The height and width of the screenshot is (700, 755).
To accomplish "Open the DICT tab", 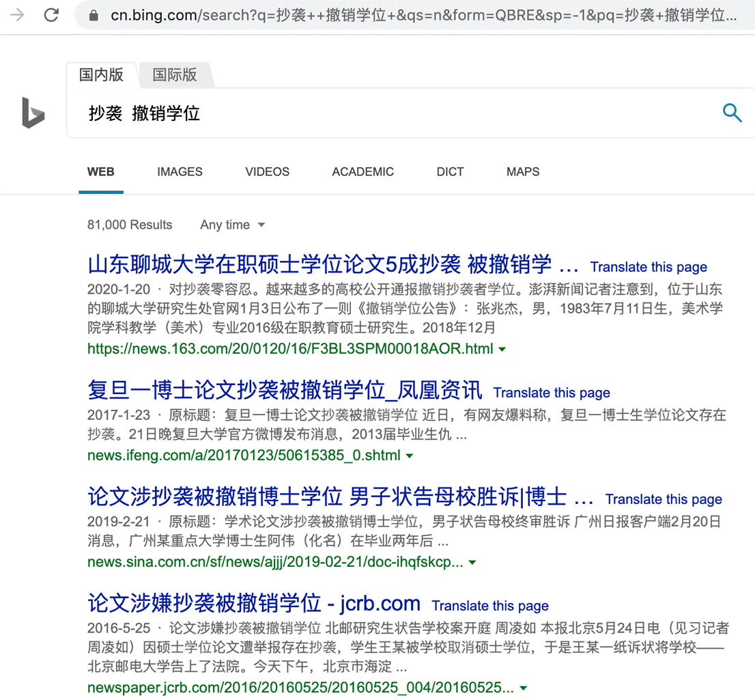I will coord(450,172).
